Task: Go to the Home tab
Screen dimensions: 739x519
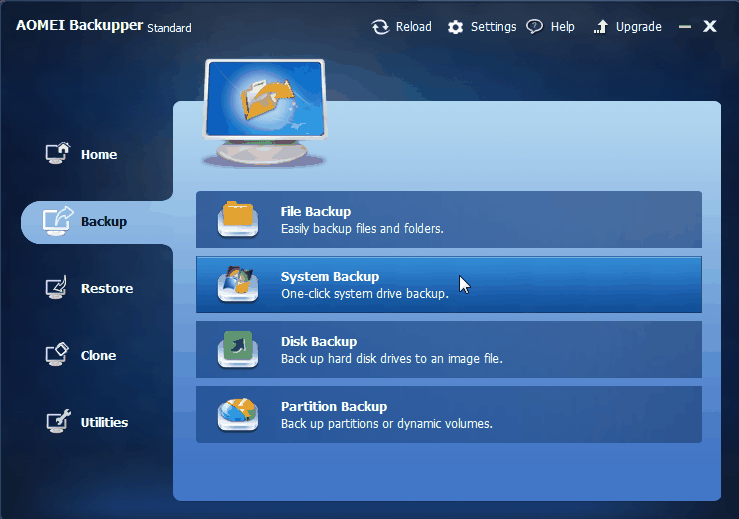Action: pos(99,155)
